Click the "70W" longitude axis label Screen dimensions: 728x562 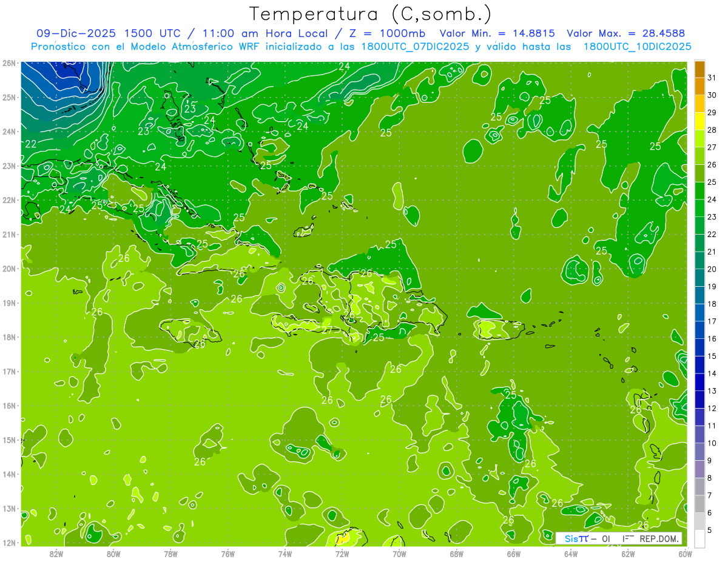click(399, 554)
